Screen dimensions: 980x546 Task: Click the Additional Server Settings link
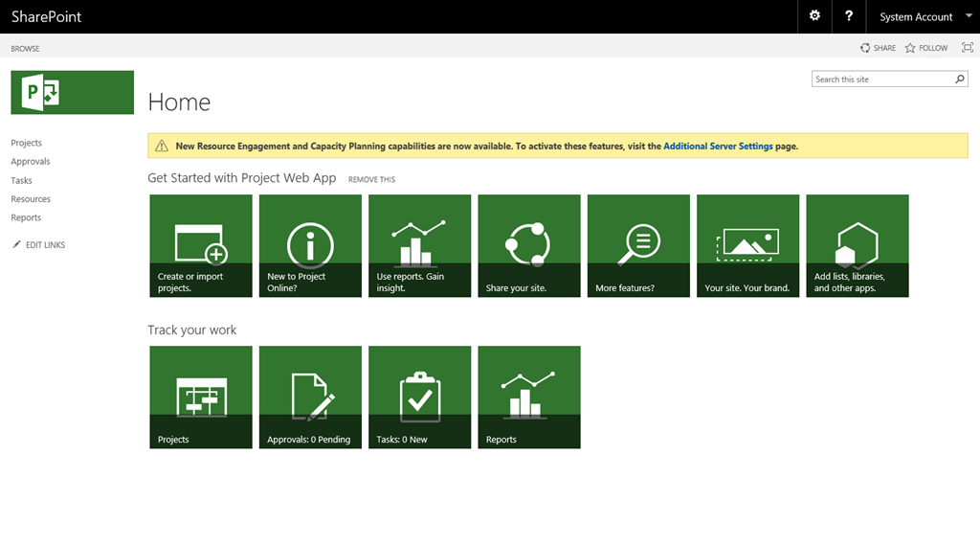coord(718,147)
